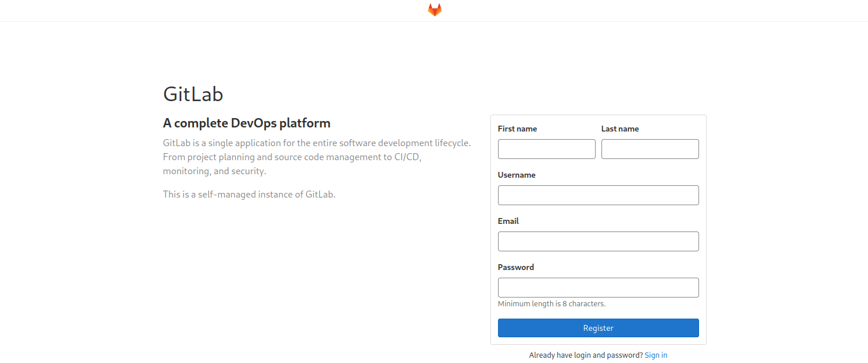Click the minimum length password hint

point(551,304)
